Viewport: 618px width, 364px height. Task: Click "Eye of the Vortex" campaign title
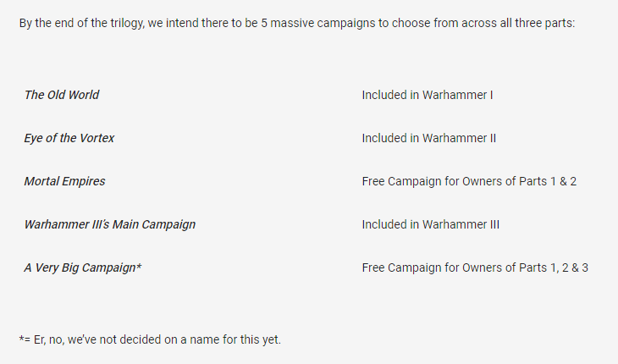coord(69,138)
